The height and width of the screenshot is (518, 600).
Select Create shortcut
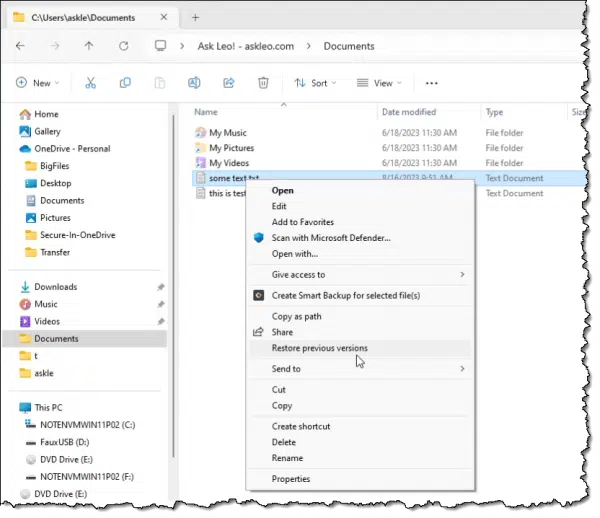coord(360,426)
